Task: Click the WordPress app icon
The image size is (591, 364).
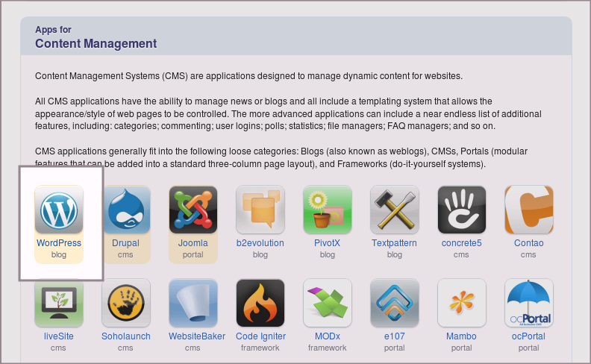Action: (59, 210)
